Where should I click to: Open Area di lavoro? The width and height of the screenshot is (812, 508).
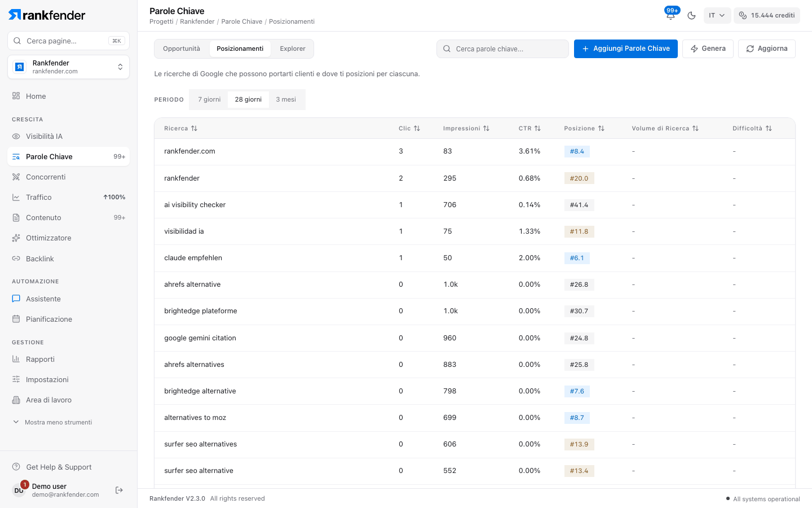(69, 400)
